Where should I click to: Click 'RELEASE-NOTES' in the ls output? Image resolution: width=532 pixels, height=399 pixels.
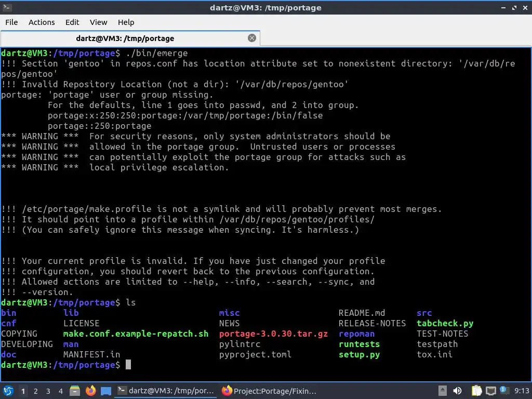click(x=372, y=323)
